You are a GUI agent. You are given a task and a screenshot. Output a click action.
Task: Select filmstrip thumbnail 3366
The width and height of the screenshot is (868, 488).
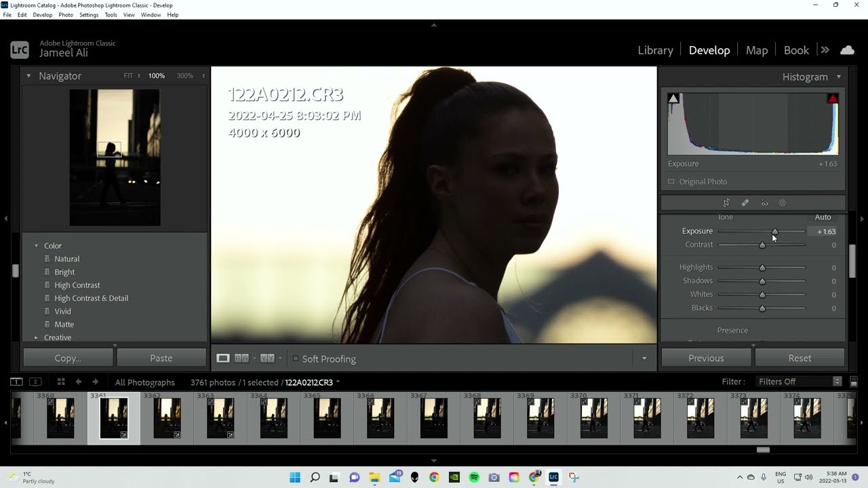coord(380,418)
